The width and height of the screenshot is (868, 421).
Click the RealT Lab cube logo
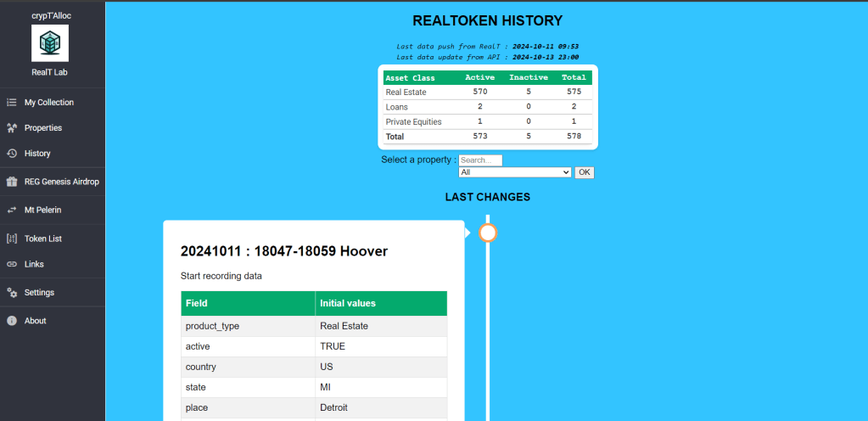click(x=50, y=42)
